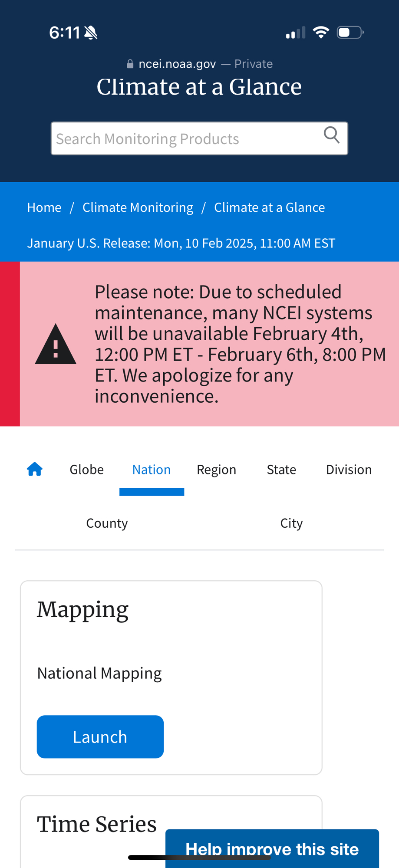Select the County tab
The width and height of the screenshot is (399, 868).
(107, 523)
